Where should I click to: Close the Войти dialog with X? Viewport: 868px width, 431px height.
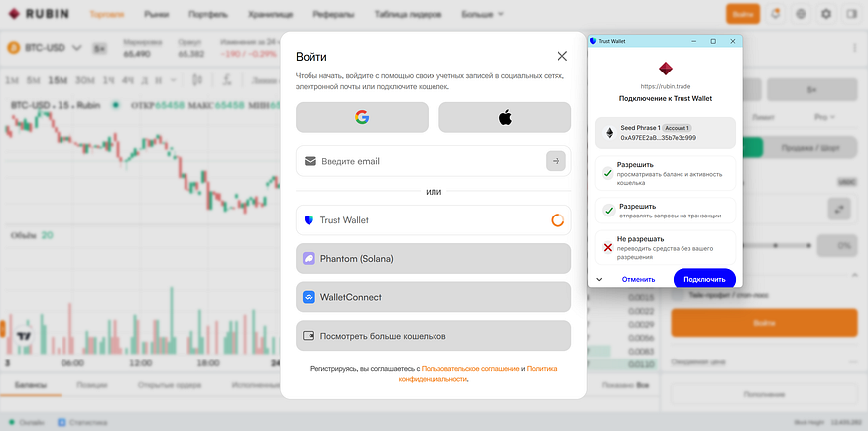[x=562, y=56]
